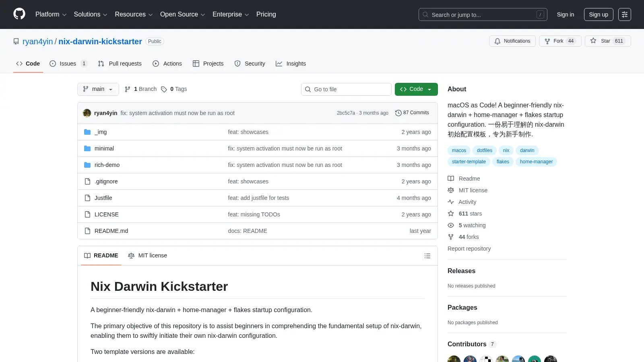Viewport: 644px width, 362px height.
Task: Click the Sign in link
Action: [x=566, y=14]
